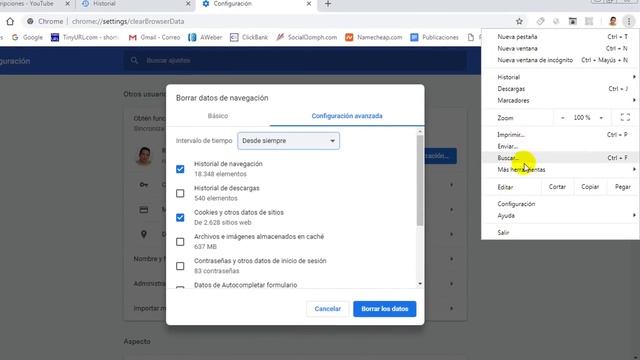Image resolution: width=640 pixels, height=360 pixels.
Task: Choose Nueva ventana from menu
Action: pyautogui.click(x=559, y=48)
